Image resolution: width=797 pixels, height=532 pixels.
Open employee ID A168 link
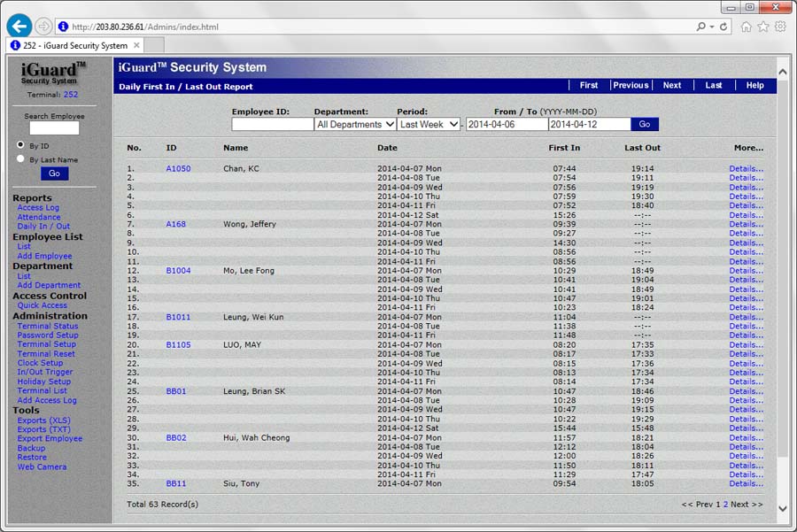[176, 224]
